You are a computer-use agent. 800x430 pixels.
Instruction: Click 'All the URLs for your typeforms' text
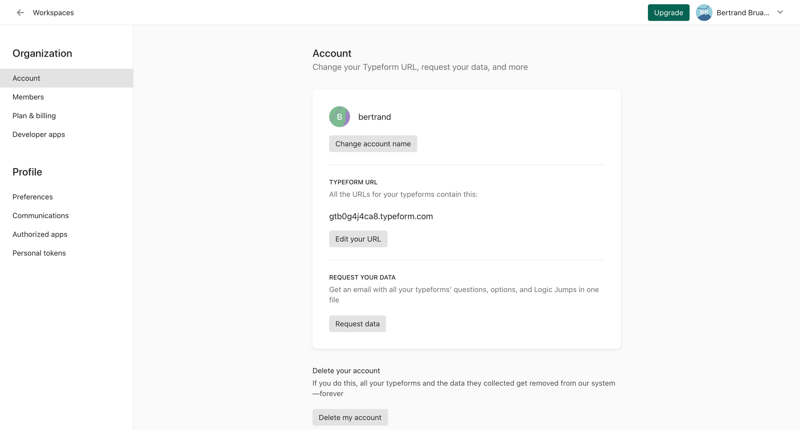(403, 194)
